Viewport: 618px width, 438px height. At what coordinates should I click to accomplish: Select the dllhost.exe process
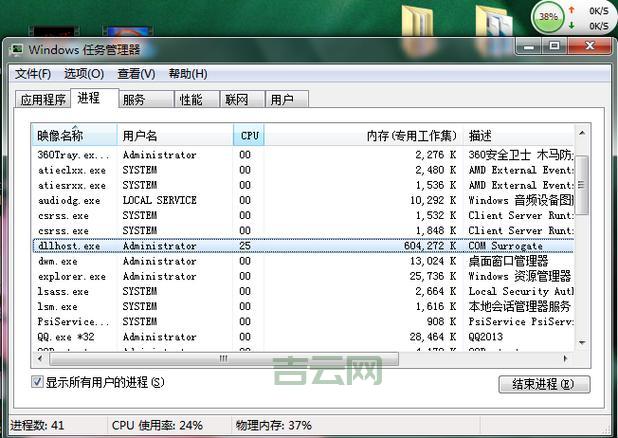(303, 246)
